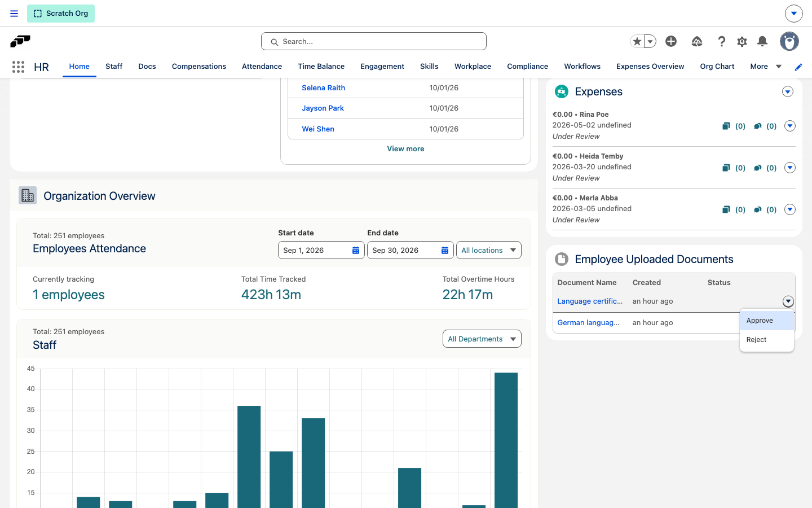Click Heida Temby expense attachments icon

coord(726,168)
